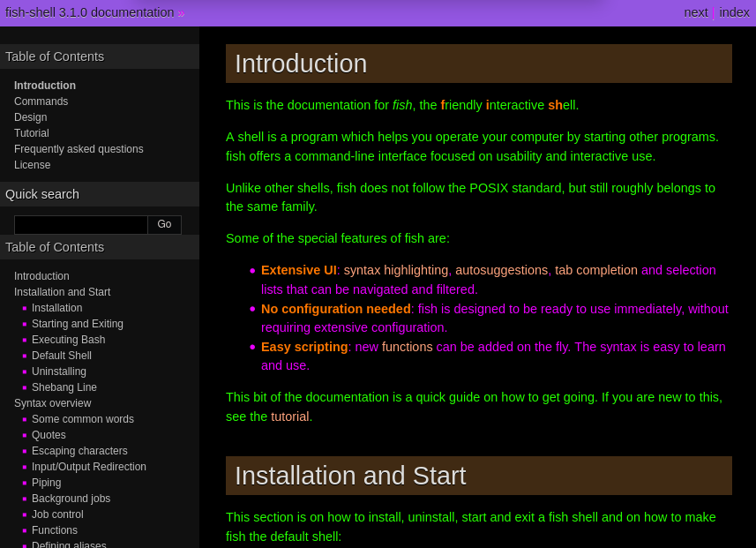The height and width of the screenshot is (548, 756).
Task: Open the fish-shell 3.1.0 documentation home link
Action: [x=90, y=12]
